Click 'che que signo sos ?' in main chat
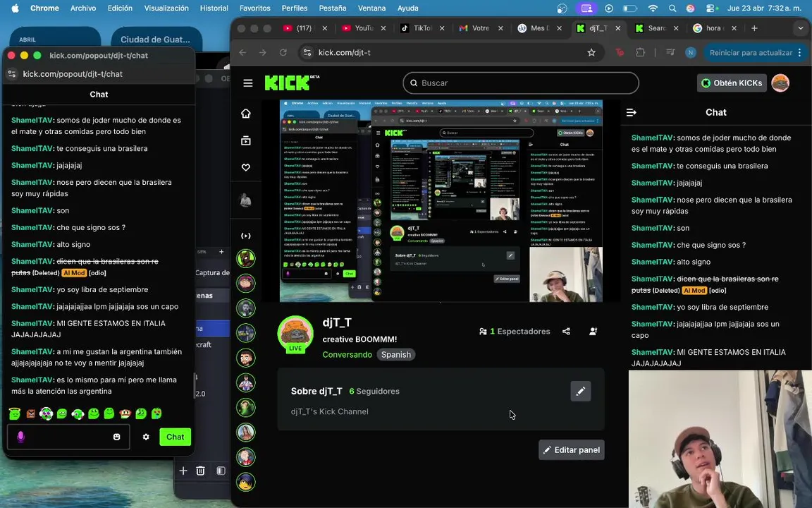Viewport: 812px width, 508px height. coord(711,246)
